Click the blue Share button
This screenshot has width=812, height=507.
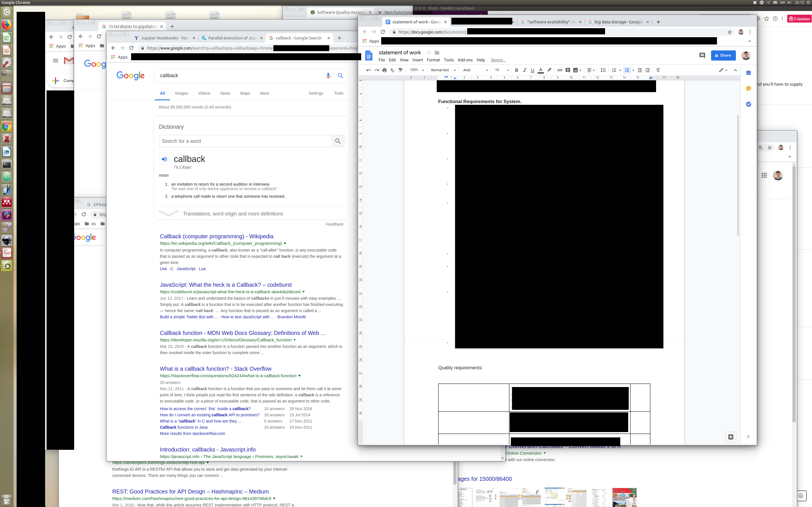click(x=723, y=55)
